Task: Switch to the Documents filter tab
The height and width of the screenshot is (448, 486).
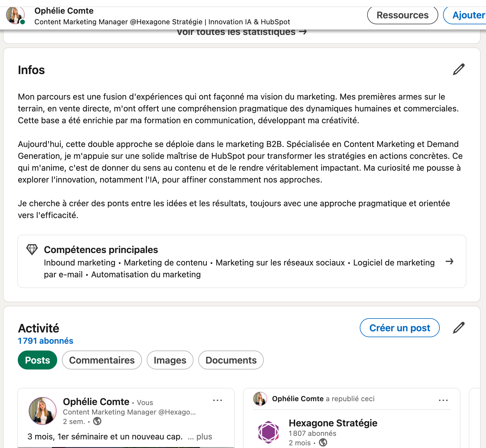Action: pyautogui.click(x=231, y=360)
